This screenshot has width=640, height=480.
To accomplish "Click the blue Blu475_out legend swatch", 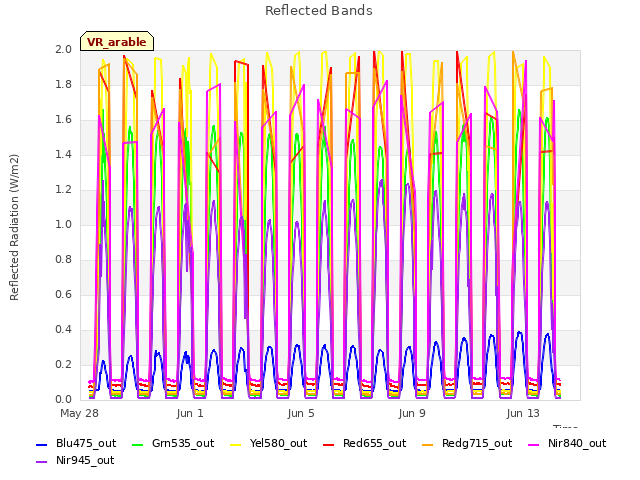I will pos(42,444).
